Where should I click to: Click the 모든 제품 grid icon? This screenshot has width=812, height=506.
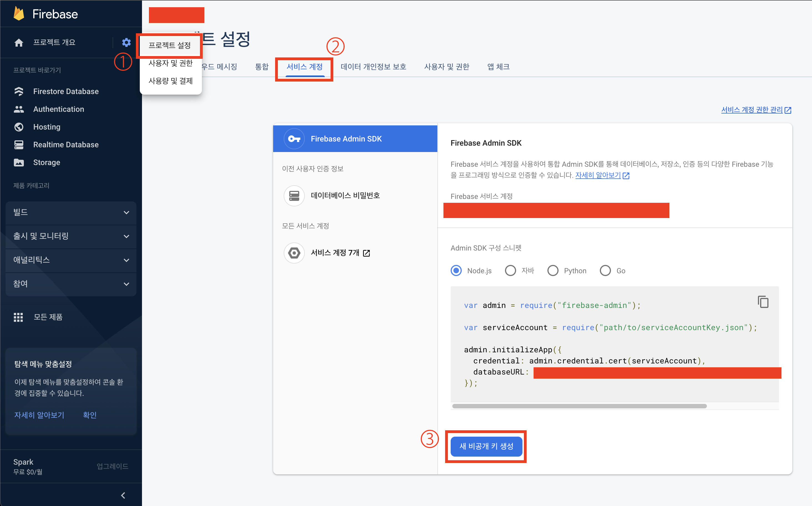[x=18, y=317]
